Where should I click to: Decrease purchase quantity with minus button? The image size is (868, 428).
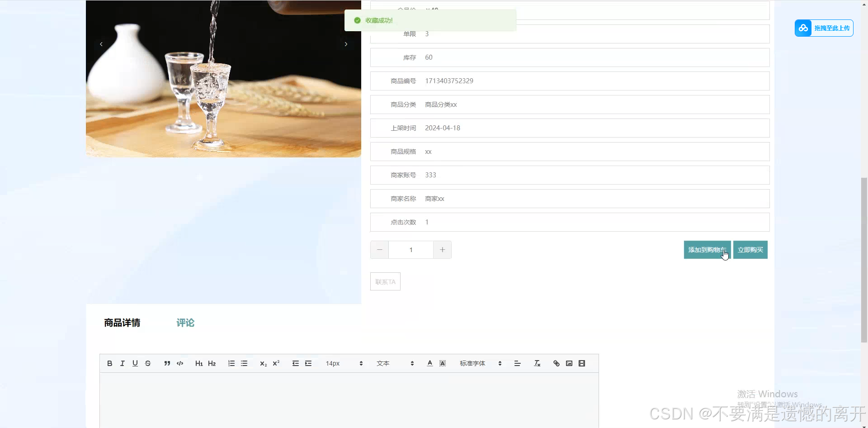pyautogui.click(x=380, y=250)
